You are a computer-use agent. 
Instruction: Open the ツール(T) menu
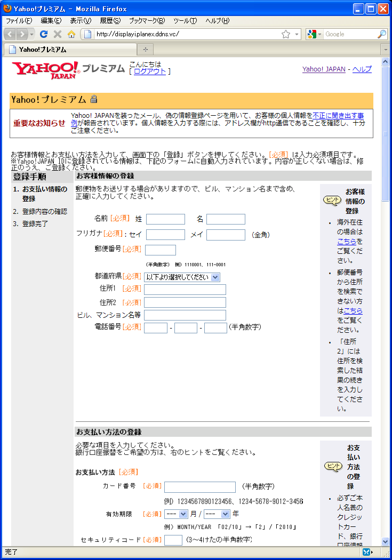[x=185, y=21]
